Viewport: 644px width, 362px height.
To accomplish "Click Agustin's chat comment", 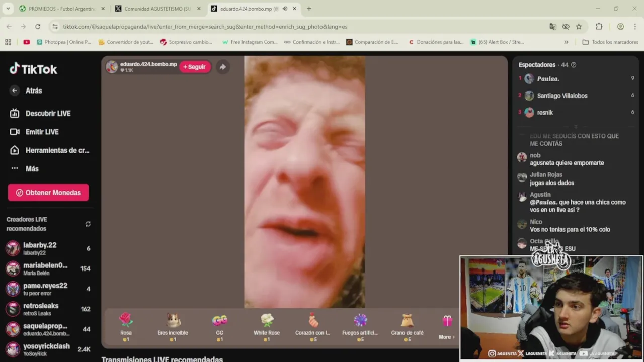I will click(x=578, y=206).
